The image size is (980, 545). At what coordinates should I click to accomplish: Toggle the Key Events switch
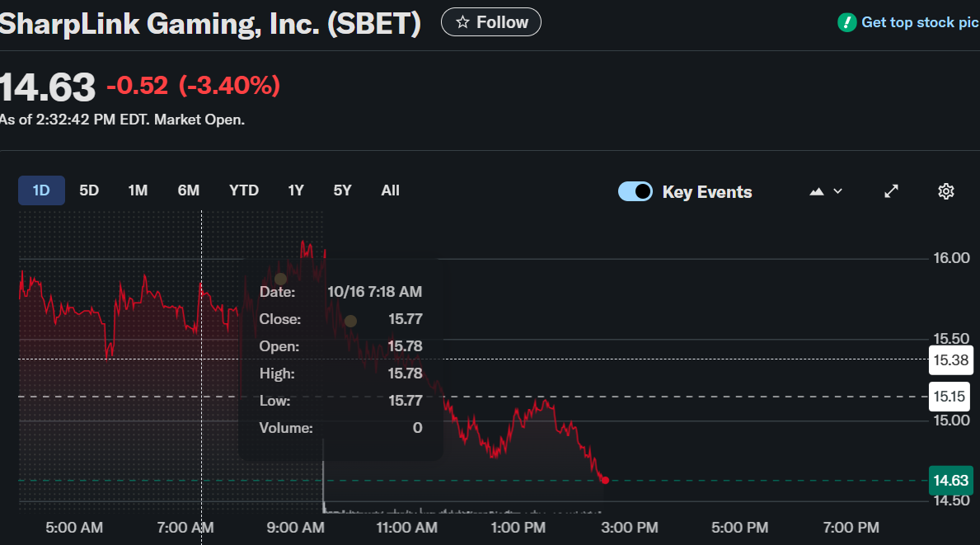(635, 191)
